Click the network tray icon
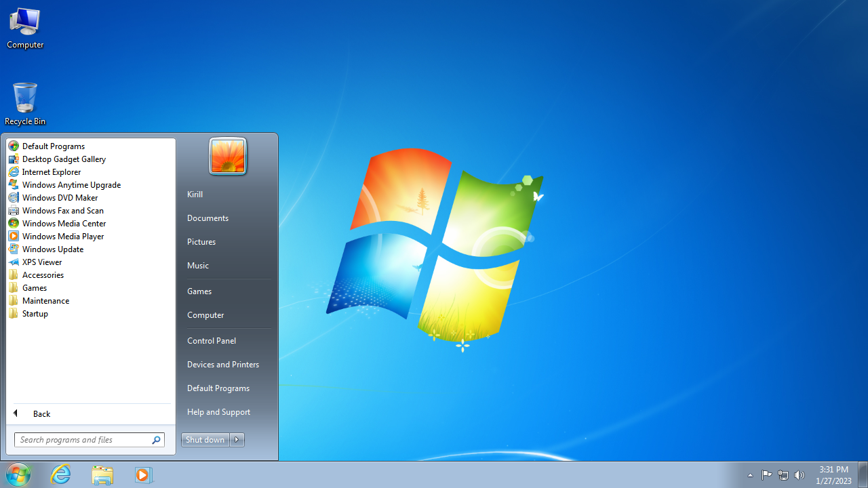Viewport: 868px width, 488px height. (783, 475)
